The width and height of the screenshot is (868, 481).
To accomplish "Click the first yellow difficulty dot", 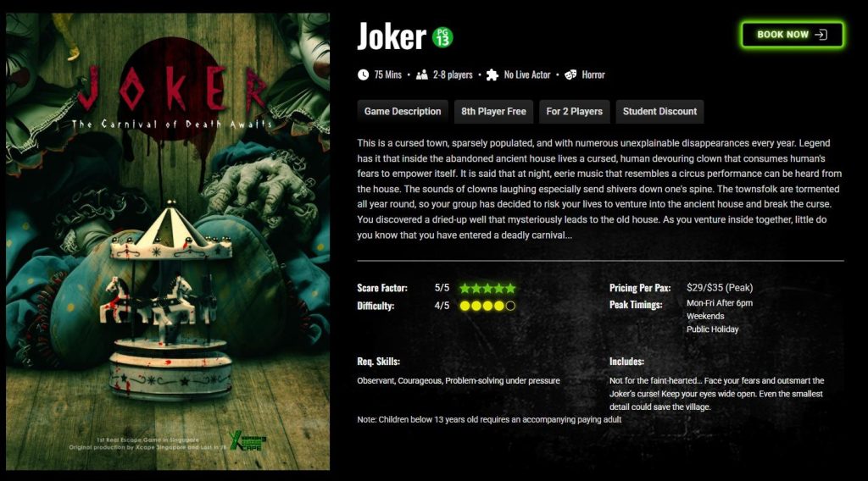I will (x=465, y=306).
